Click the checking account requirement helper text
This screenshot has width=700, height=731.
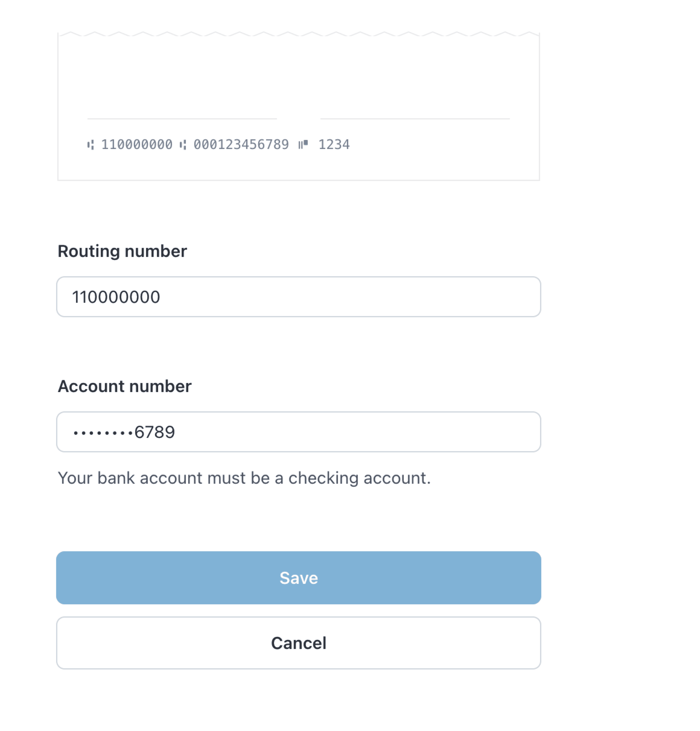244,478
